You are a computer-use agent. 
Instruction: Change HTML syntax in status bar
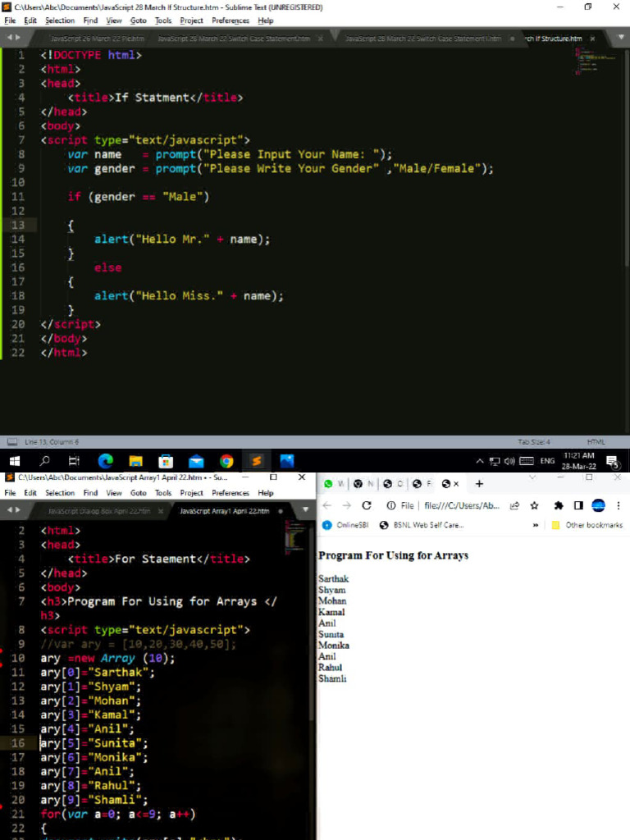click(x=596, y=441)
